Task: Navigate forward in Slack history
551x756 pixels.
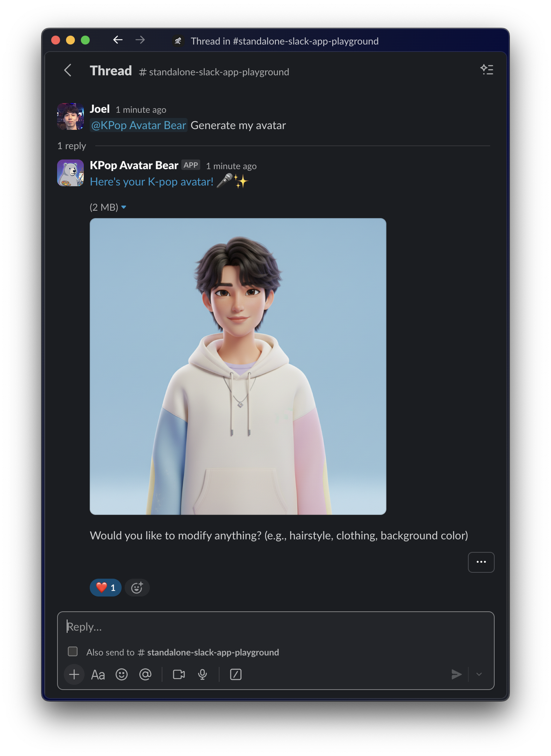Action: [x=140, y=40]
